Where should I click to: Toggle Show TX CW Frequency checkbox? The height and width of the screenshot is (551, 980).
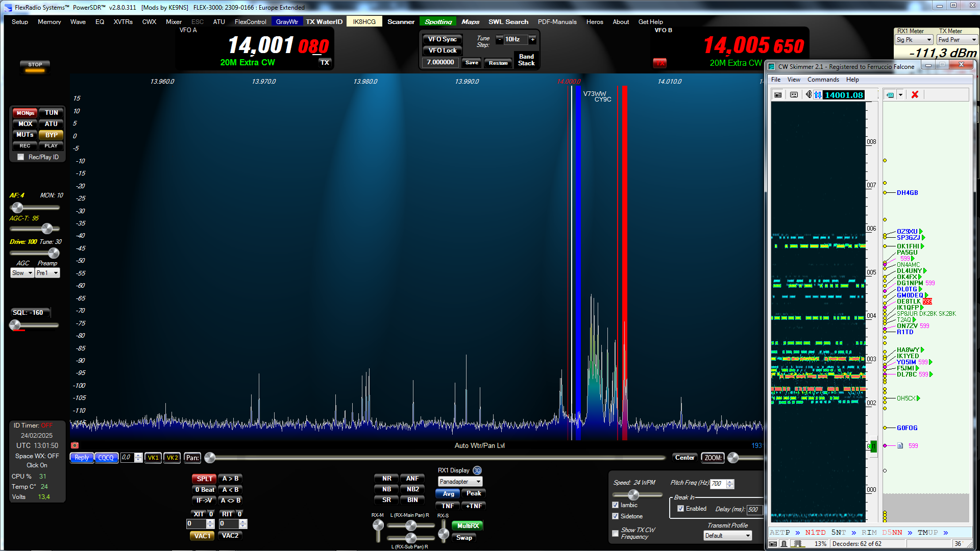[616, 534]
